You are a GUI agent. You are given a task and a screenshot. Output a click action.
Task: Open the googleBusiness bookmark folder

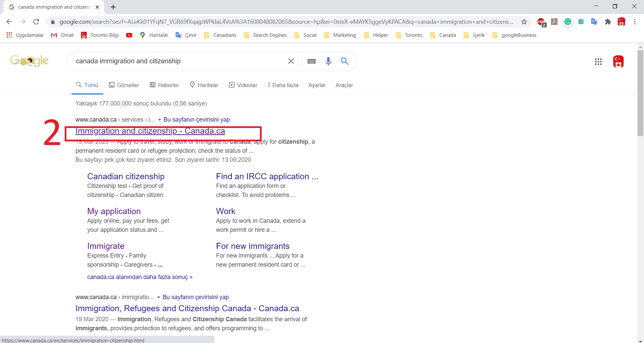pos(514,35)
